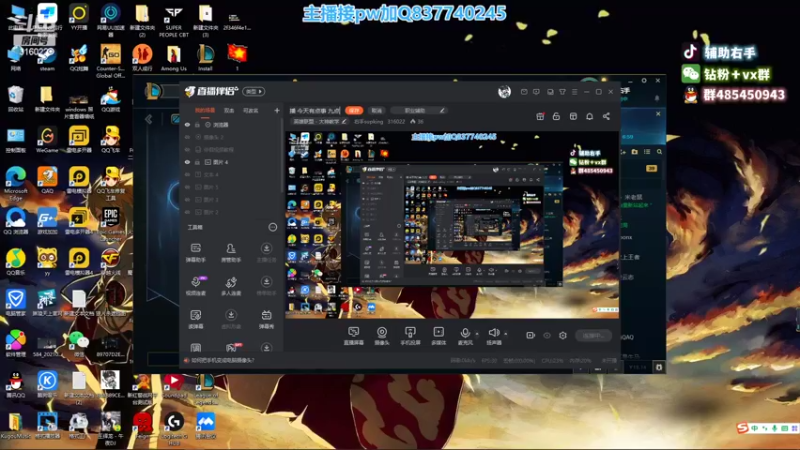The height and width of the screenshot is (450, 800).
Task: Switch to the 我的场景 tab
Action: point(205,110)
